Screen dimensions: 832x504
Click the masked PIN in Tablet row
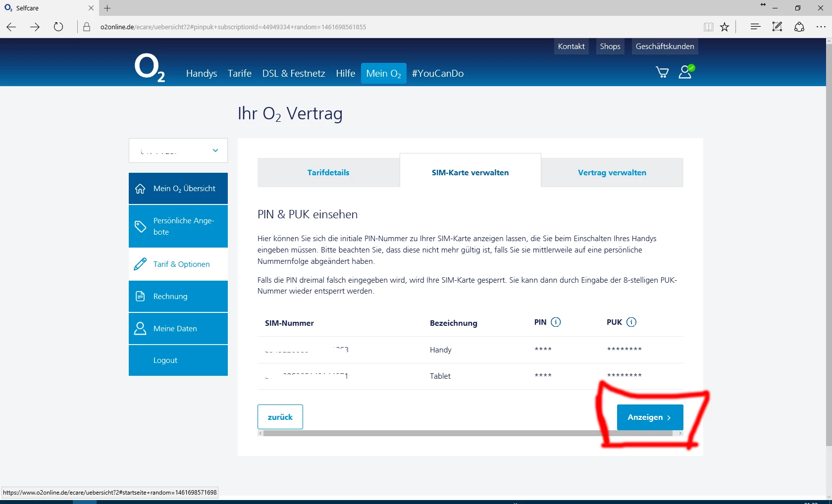pyautogui.click(x=543, y=376)
